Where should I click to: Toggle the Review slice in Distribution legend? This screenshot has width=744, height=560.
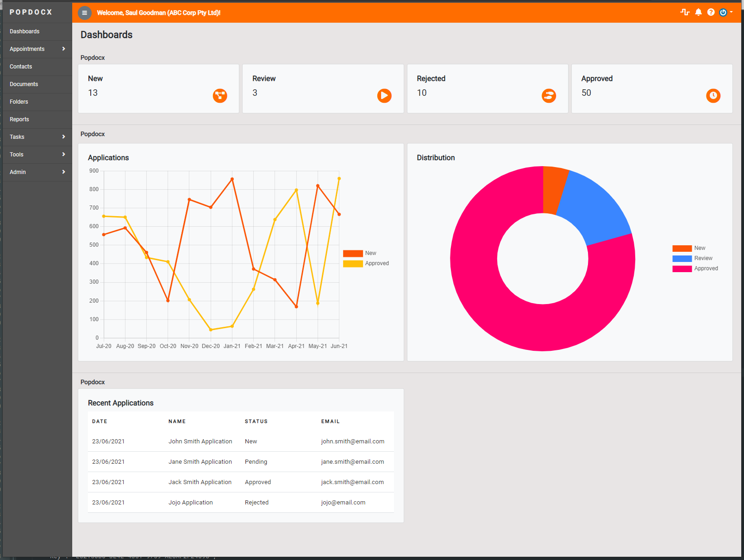coord(693,258)
